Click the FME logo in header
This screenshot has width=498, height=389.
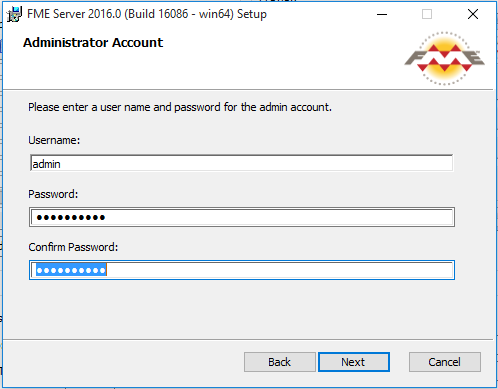444,59
